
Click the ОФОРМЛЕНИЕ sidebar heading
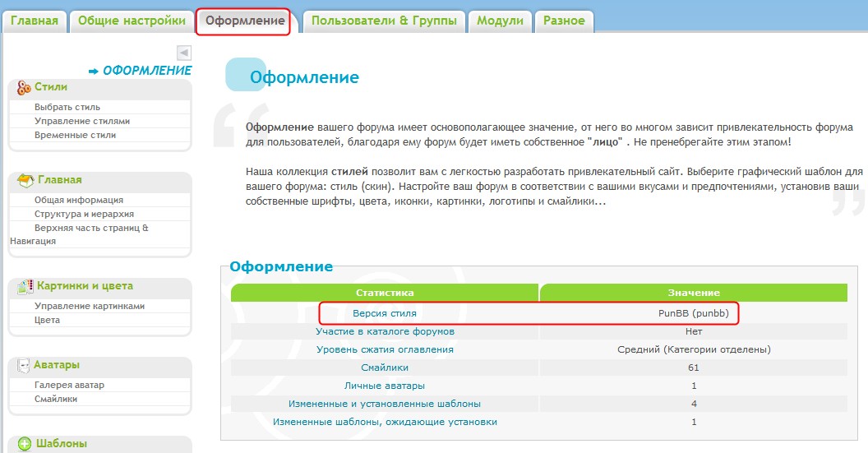click(147, 71)
